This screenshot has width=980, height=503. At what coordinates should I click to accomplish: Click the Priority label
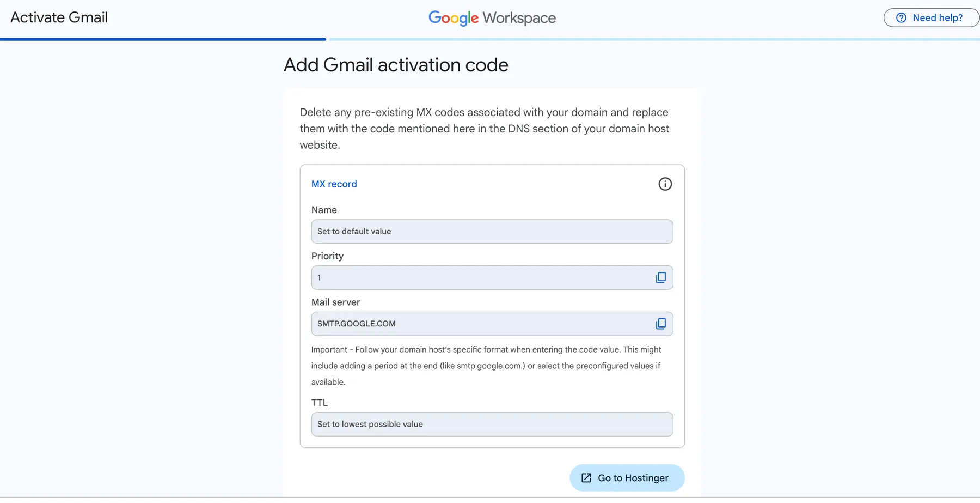pyautogui.click(x=327, y=256)
